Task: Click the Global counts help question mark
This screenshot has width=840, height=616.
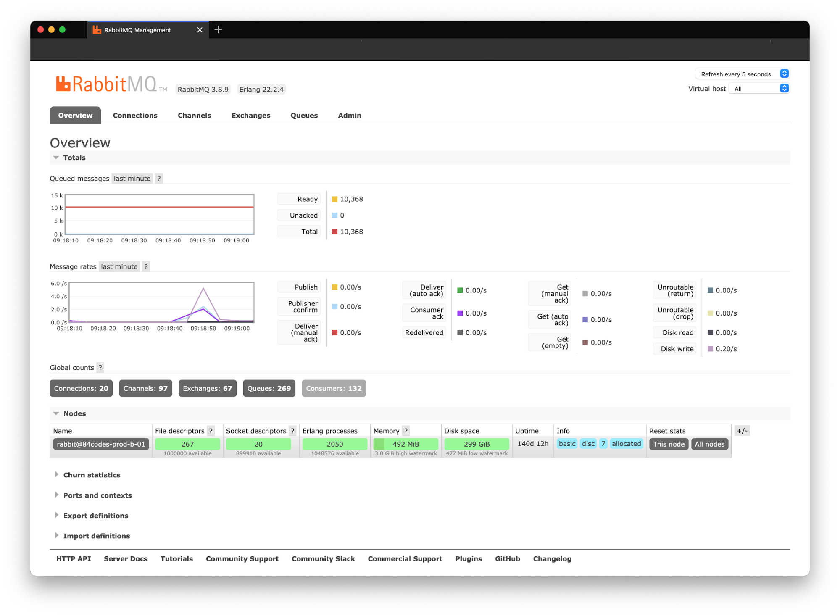Action: [x=100, y=368]
